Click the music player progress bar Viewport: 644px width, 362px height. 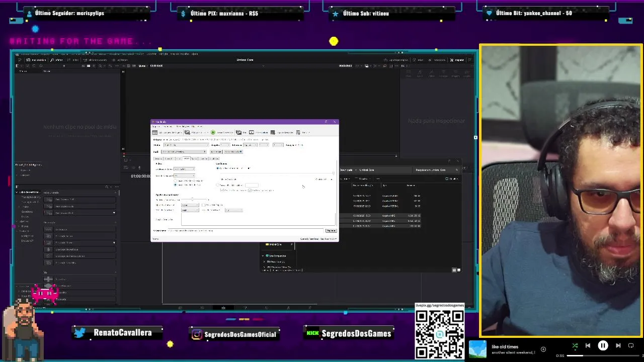[603, 355]
